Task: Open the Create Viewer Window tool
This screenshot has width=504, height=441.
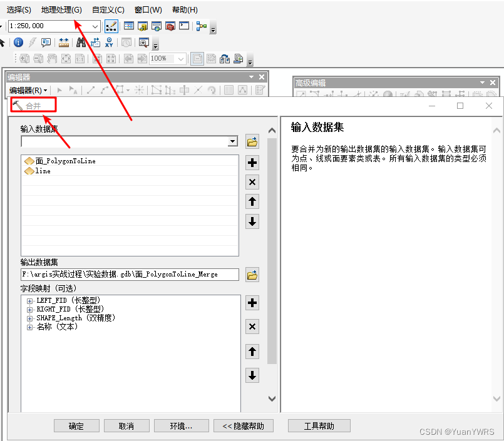Action: pyautogui.click(x=143, y=43)
